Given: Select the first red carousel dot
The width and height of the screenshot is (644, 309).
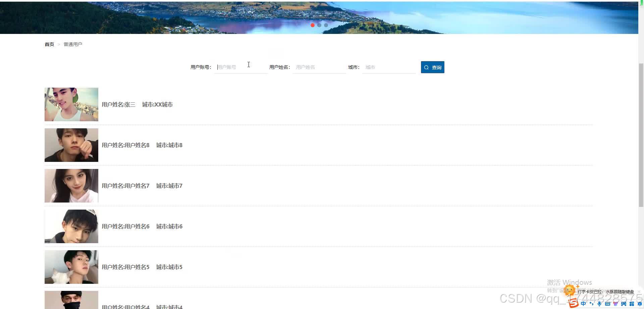Looking at the screenshot, I should pos(313,25).
